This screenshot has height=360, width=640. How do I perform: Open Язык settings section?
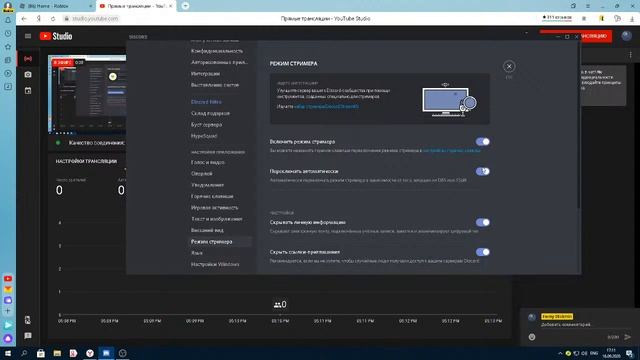197,253
